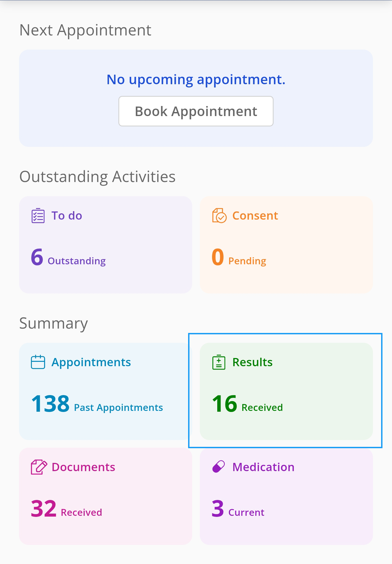View the 0 Pending consent count
Screen dimensions: 392x564
tap(239, 257)
